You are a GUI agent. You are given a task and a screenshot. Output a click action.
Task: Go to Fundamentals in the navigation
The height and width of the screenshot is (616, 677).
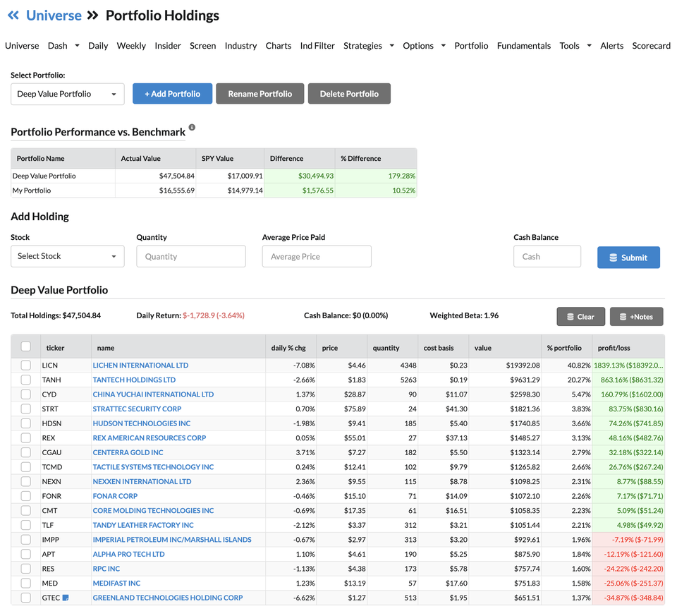pos(524,46)
